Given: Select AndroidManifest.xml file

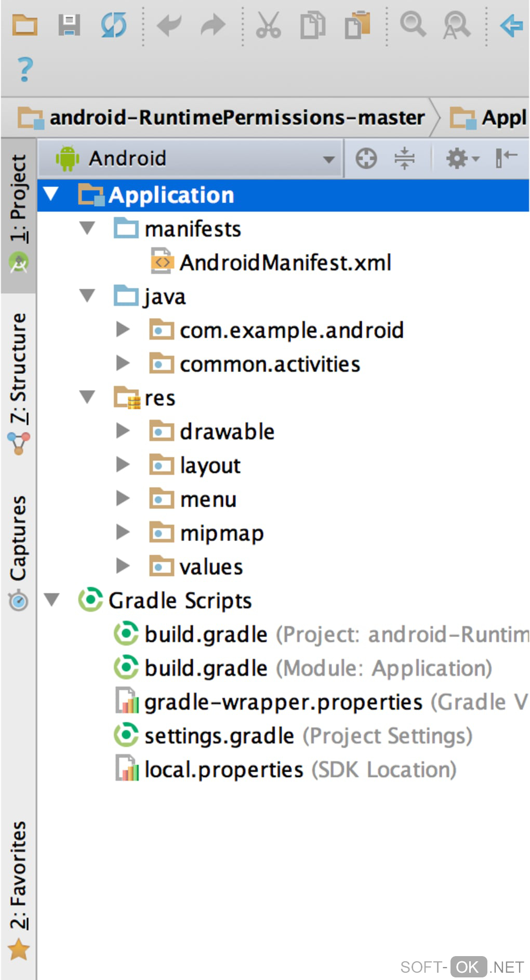Looking at the screenshot, I should click(x=285, y=262).
